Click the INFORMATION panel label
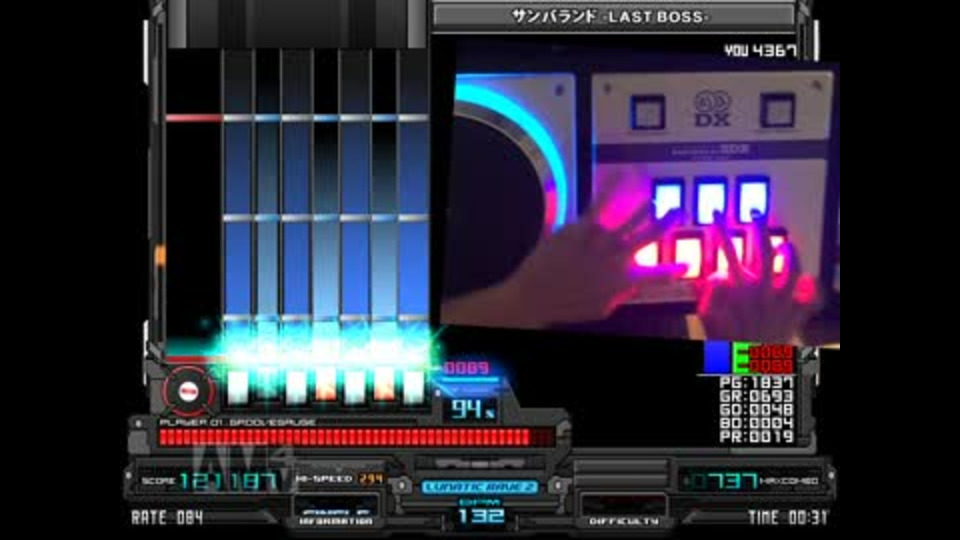 [336, 521]
